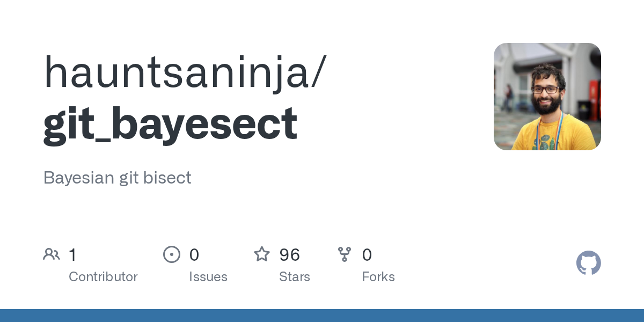Screen dimensions: 644x322
Task: Open the hauntsaninja profile avatar photo
Action: tap(547, 97)
